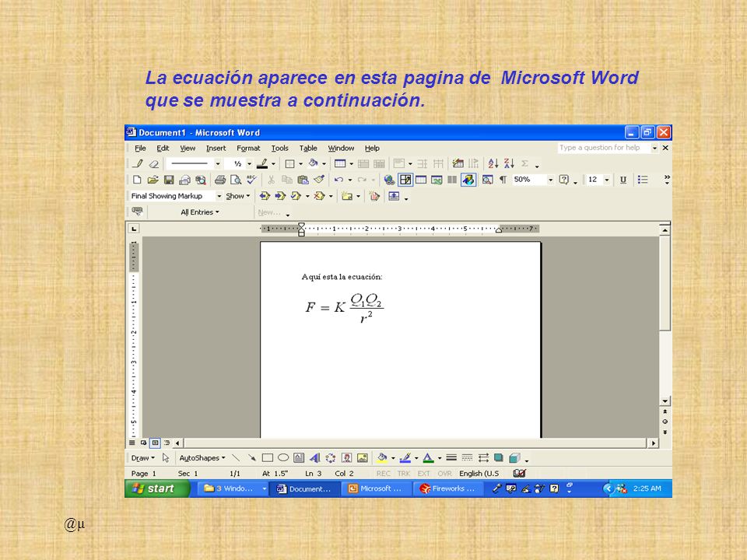Click the Paste clipboard icon
Image resolution: width=747 pixels, height=560 pixels.
click(x=303, y=180)
